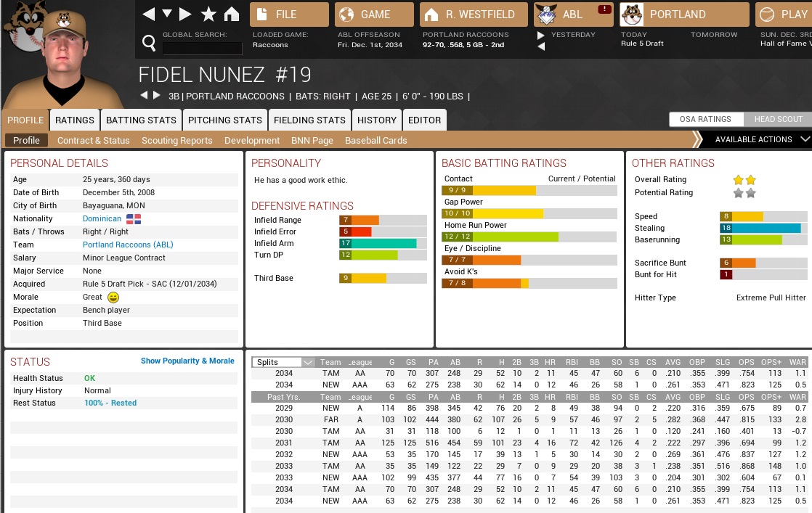Viewport: 812px width, 513px height.
Task: Open the Portland Raccoons (ABL) team link
Action: click(127, 245)
